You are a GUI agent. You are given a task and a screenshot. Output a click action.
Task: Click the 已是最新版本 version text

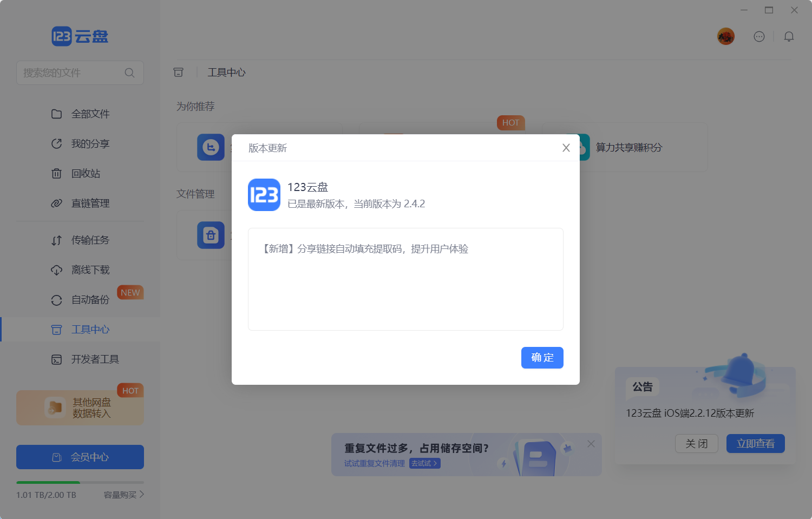pyautogui.click(x=356, y=204)
